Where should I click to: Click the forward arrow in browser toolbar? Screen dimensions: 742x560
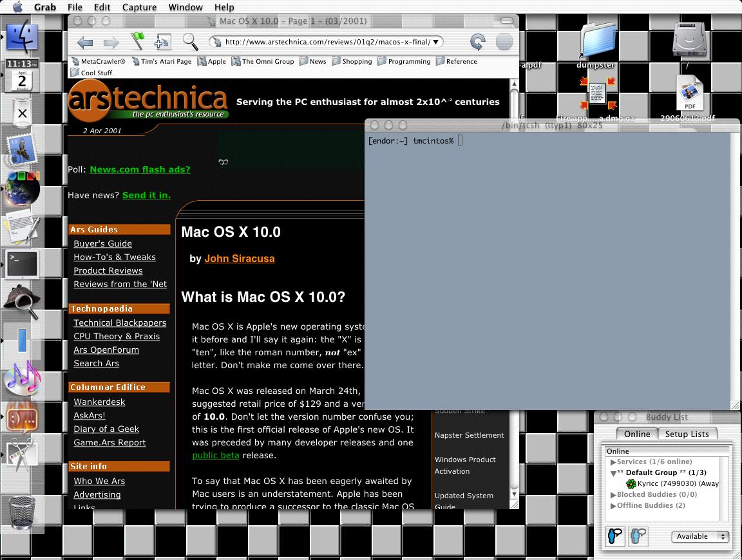tap(111, 42)
